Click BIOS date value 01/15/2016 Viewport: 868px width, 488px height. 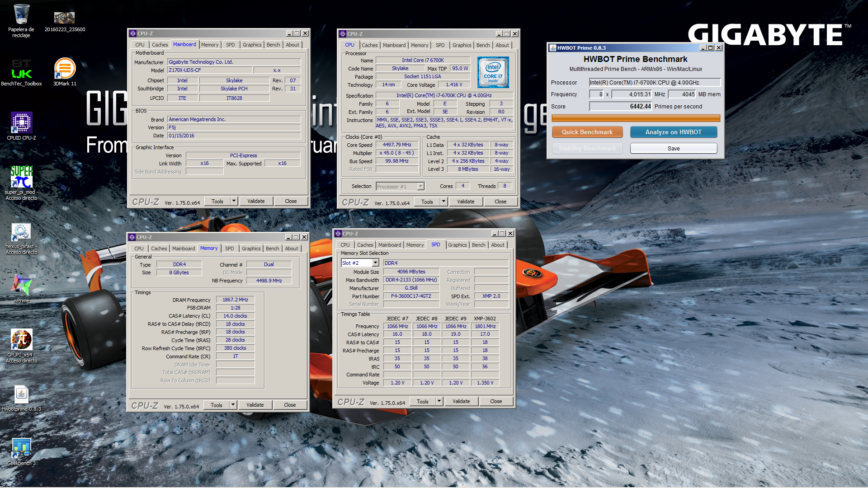pos(234,136)
